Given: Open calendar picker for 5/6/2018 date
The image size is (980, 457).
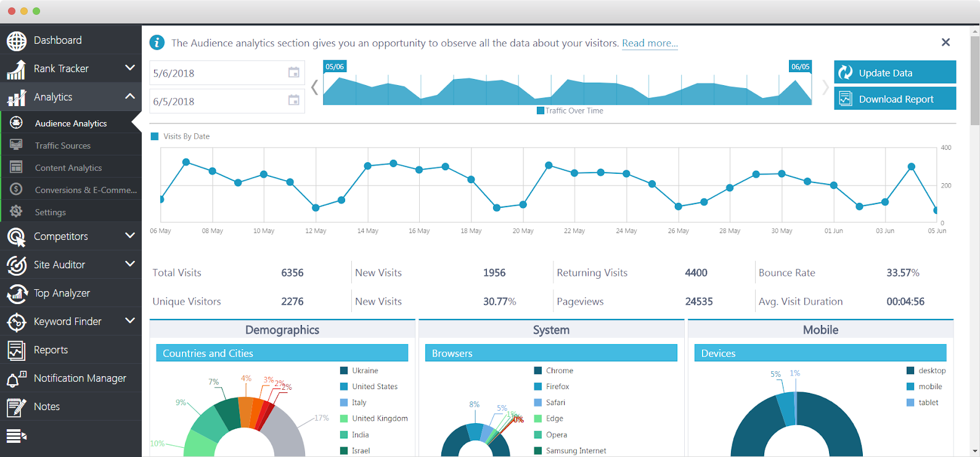Looking at the screenshot, I should tap(294, 72).
